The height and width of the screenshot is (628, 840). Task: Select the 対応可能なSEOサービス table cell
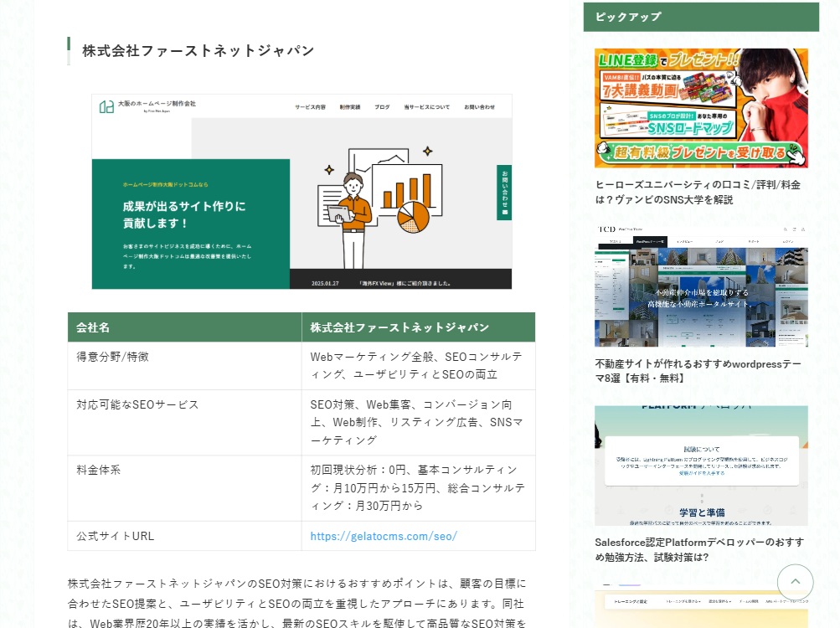(x=185, y=423)
